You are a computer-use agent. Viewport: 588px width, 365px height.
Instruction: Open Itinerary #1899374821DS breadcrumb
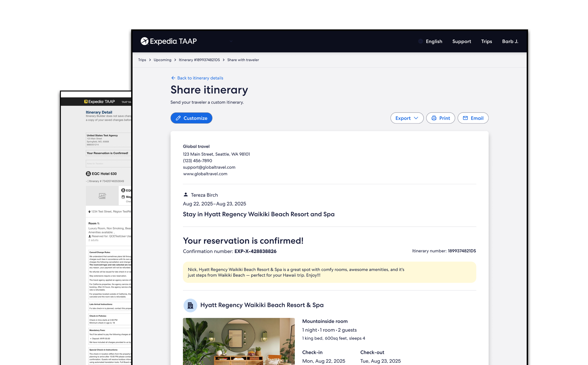coord(199,60)
